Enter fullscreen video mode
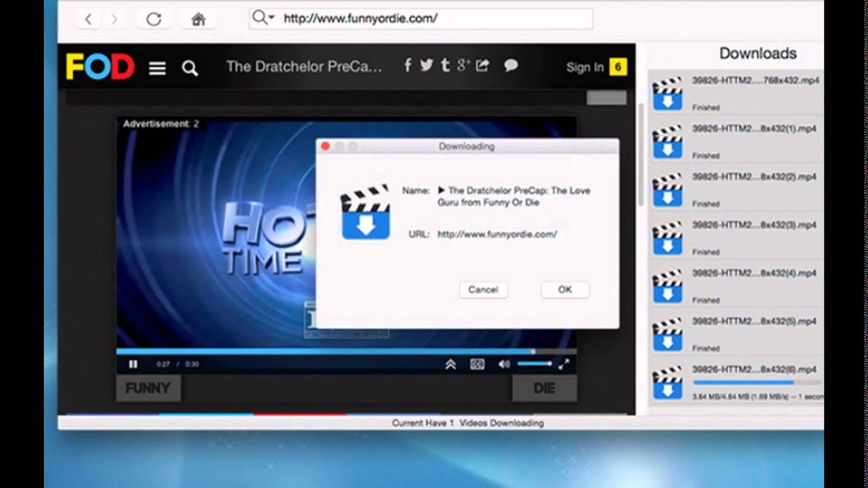 coord(564,364)
